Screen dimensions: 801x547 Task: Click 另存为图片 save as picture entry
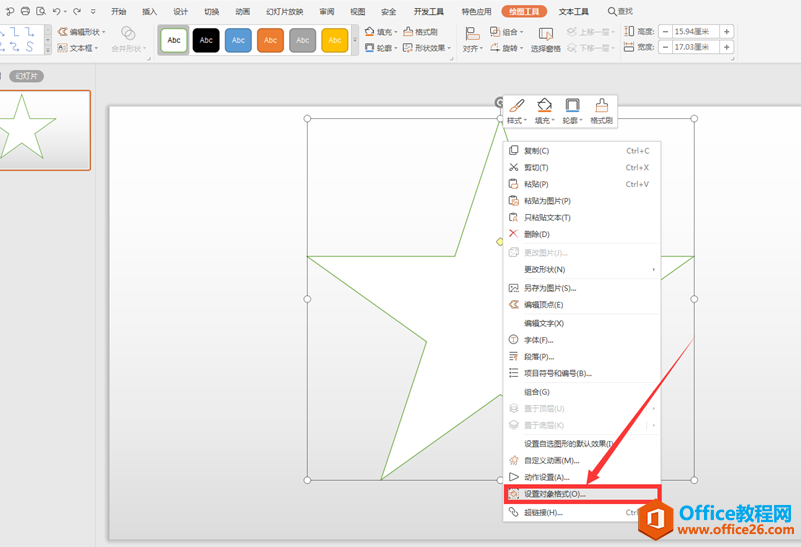point(549,288)
